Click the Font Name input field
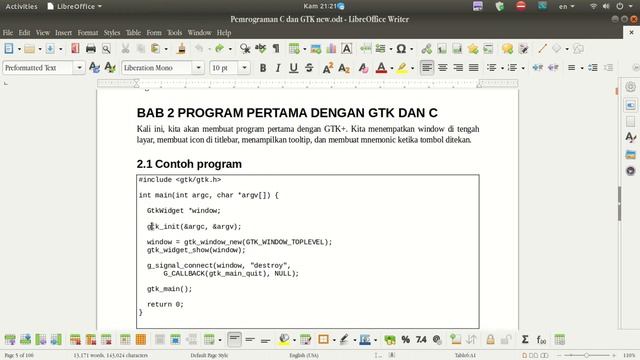Viewport: 640px width, 360px height. (x=157, y=68)
